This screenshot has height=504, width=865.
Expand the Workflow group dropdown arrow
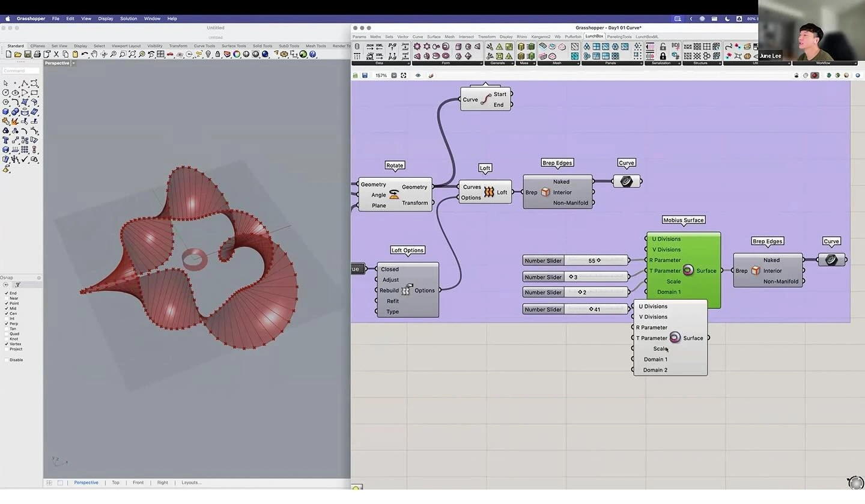click(855, 63)
